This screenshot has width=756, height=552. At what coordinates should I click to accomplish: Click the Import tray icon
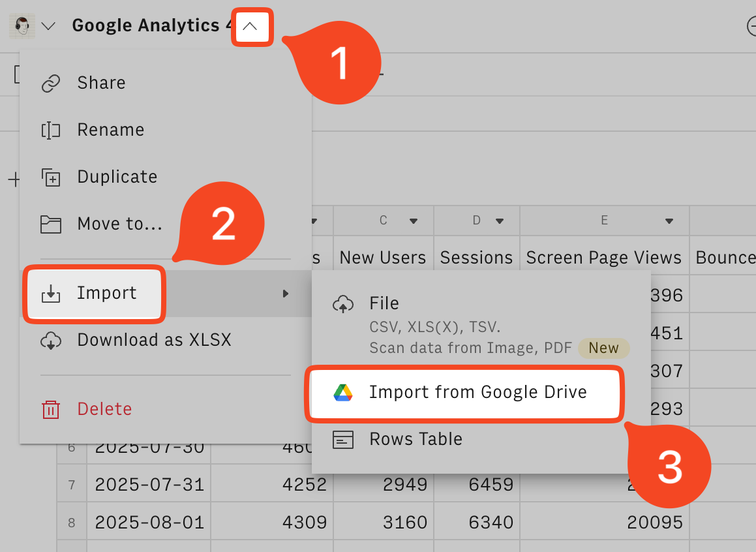click(51, 293)
